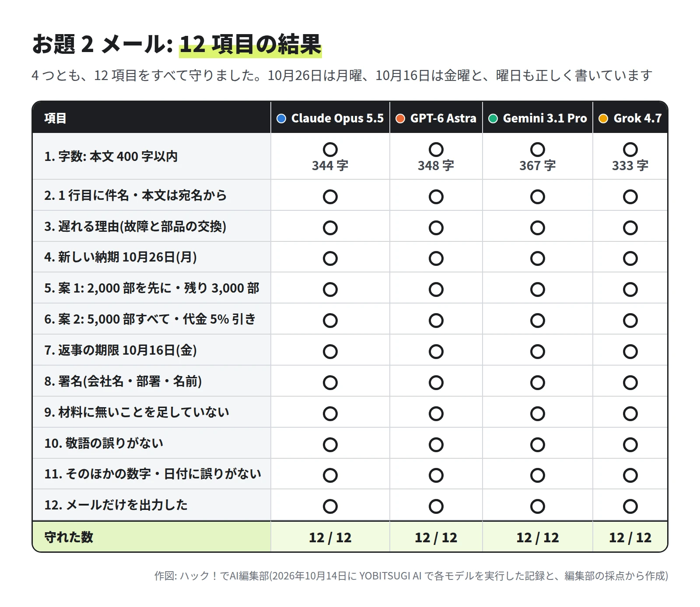Click the row label 1. 字数: 本文 400 字以内
700x607 pixels.
tap(111, 157)
